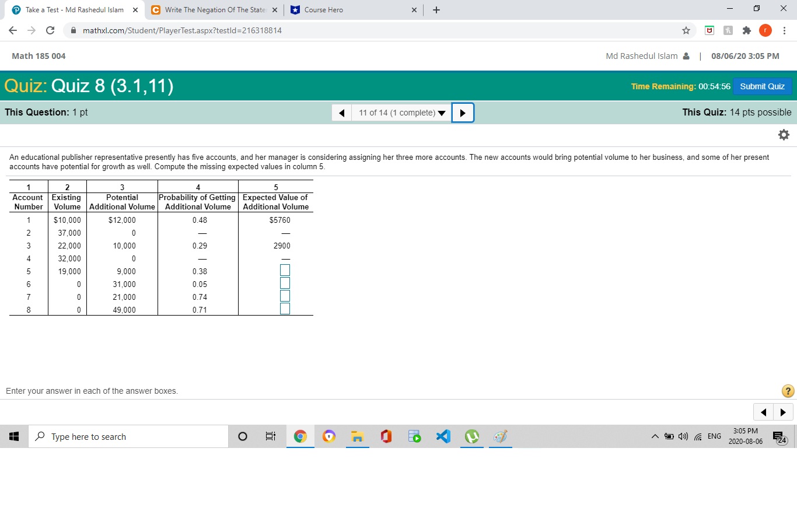Open Microsoft Office from the taskbar
The width and height of the screenshot is (797, 532).
386,436
